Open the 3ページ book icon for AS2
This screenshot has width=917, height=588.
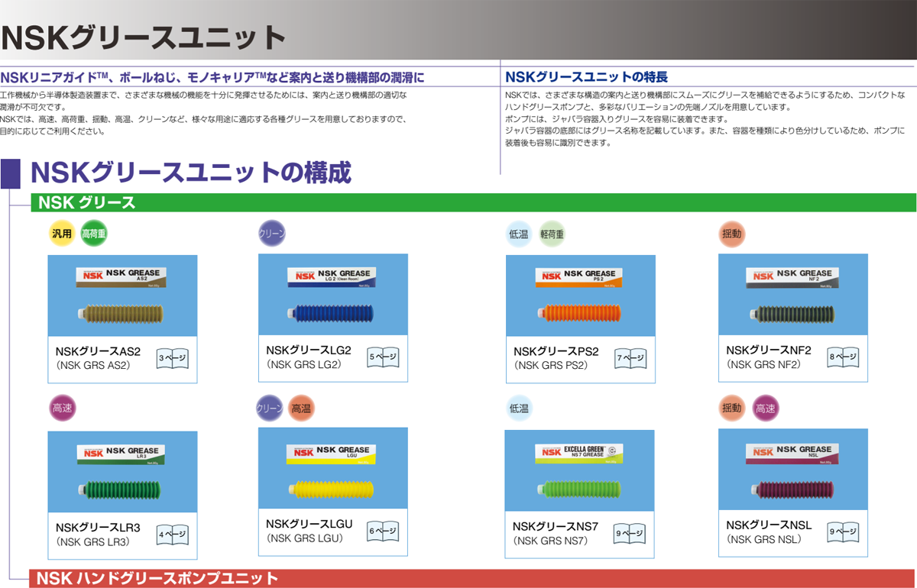pyautogui.click(x=172, y=357)
